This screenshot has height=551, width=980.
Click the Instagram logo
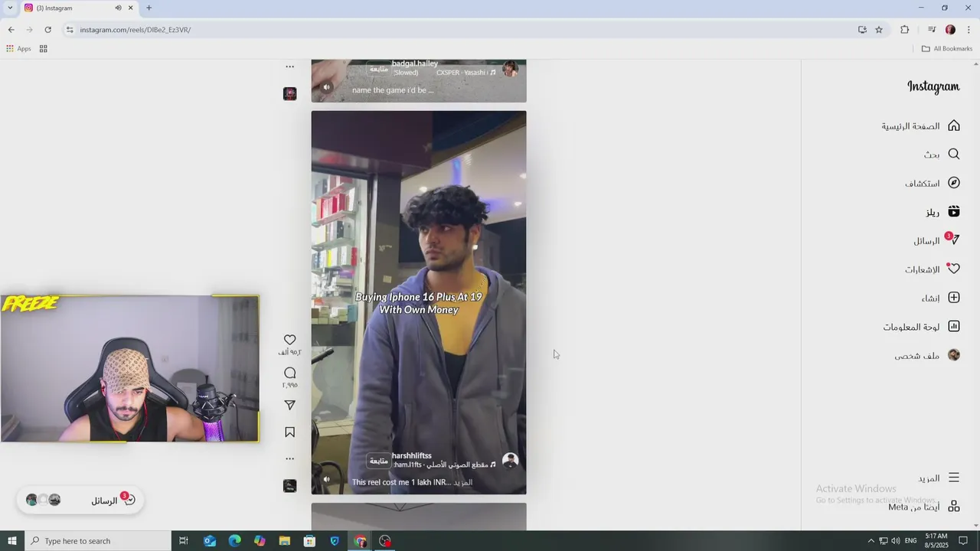pyautogui.click(x=933, y=86)
